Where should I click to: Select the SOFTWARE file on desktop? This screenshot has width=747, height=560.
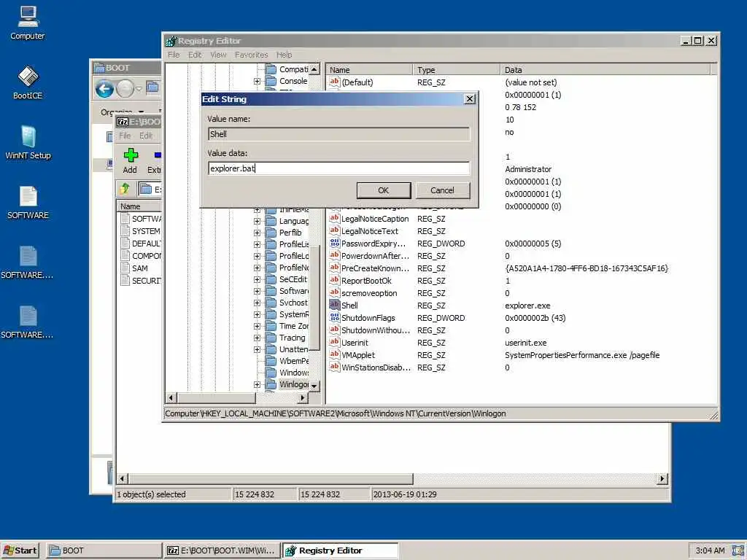28,203
